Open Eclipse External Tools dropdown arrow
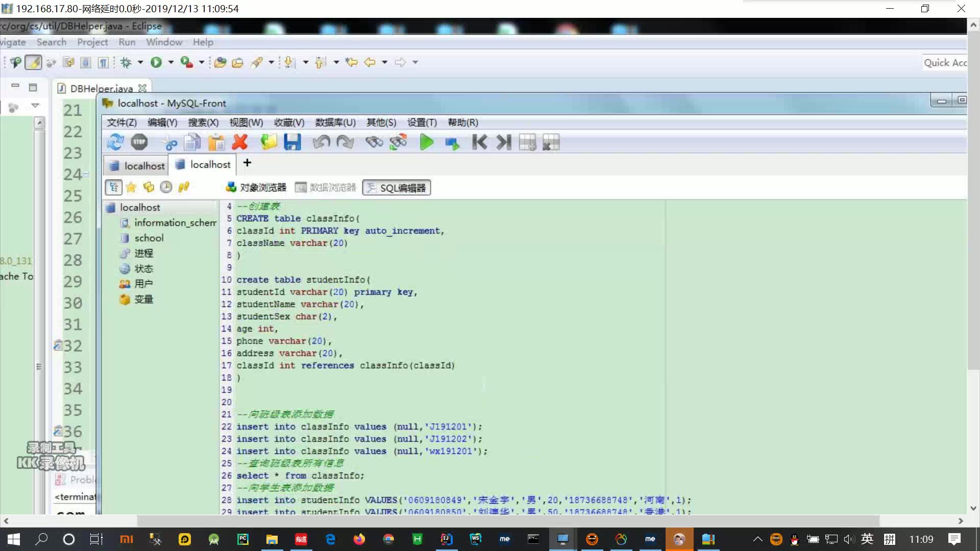Screen dimensions: 980x551 [202, 62]
